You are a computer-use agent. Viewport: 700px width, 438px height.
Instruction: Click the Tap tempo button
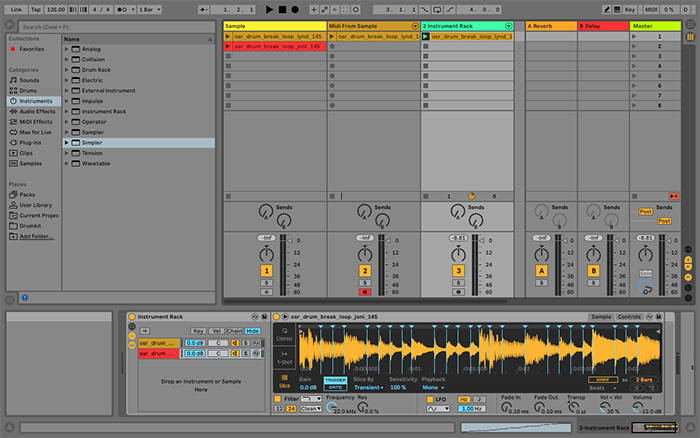[x=36, y=9]
